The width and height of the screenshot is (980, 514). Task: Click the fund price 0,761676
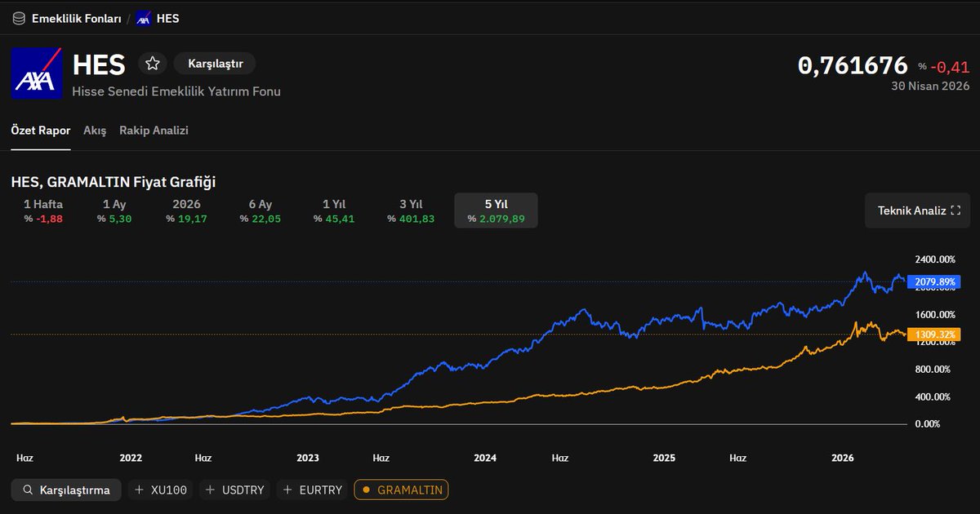853,65
